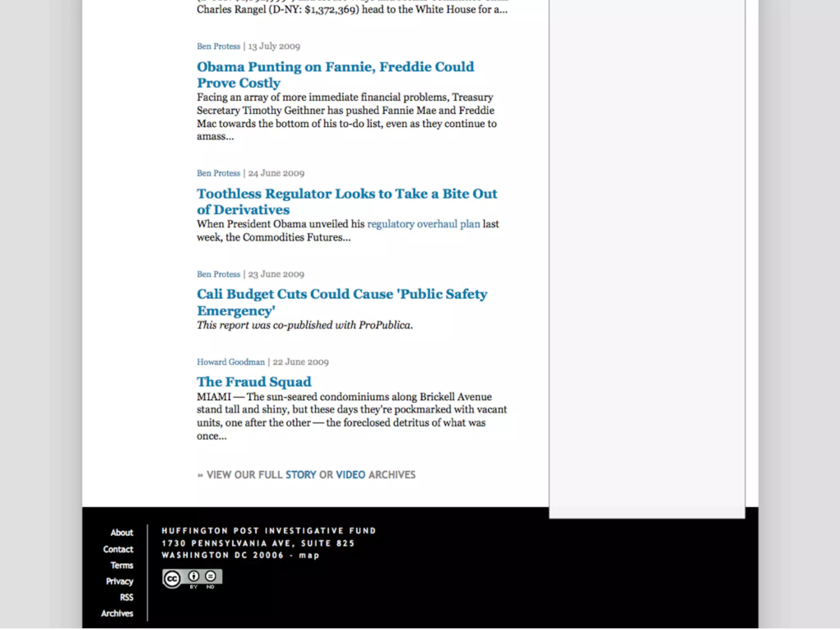View the VIDEO archives link
The image size is (840, 630).
click(350, 475)
